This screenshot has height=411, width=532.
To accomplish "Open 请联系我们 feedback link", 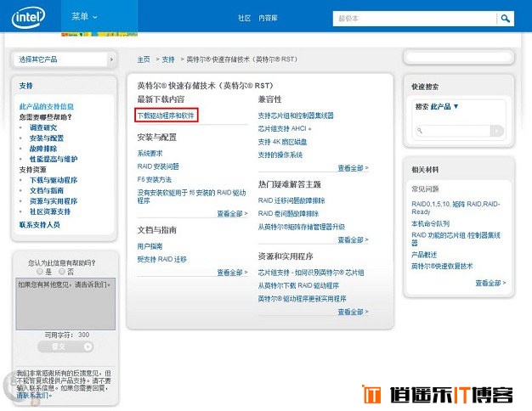I will [x=33, y=396].
